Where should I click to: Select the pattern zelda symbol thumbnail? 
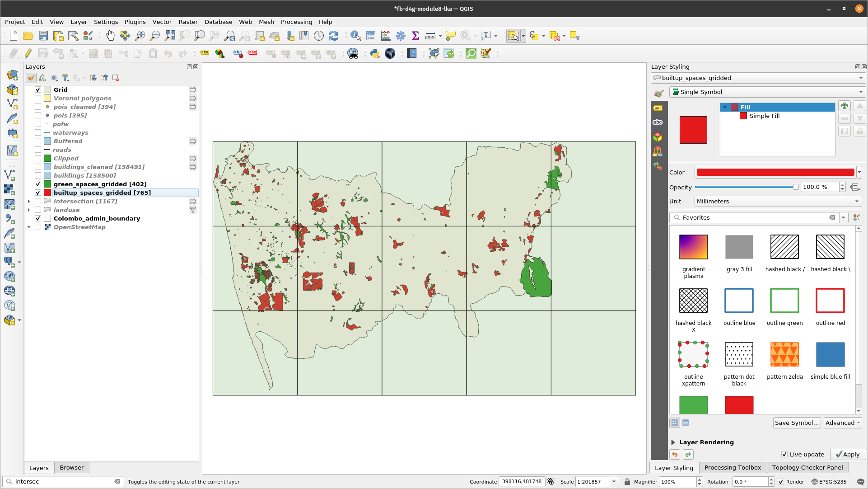pos(784,354)
